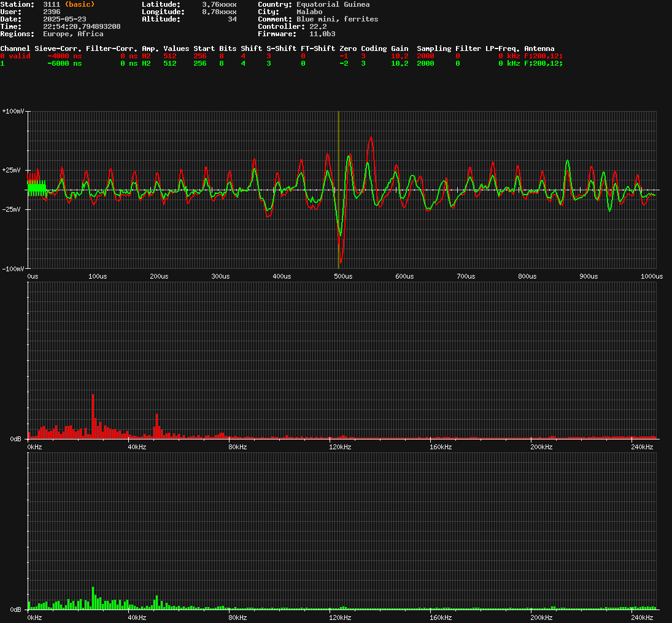Select the red channel '0 valid' entry
Image resolution: width=672 pixels, height=623 pixels.
coord(15,56)
